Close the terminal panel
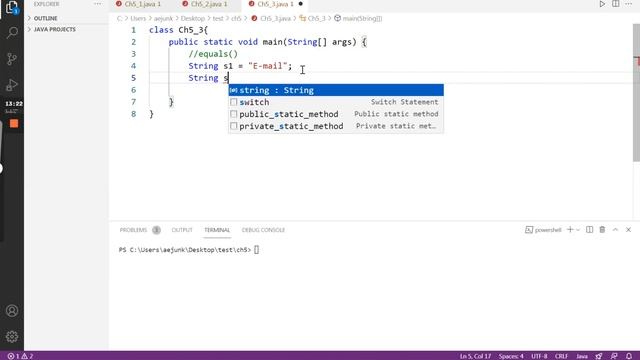640x360 pixels. 629,230
